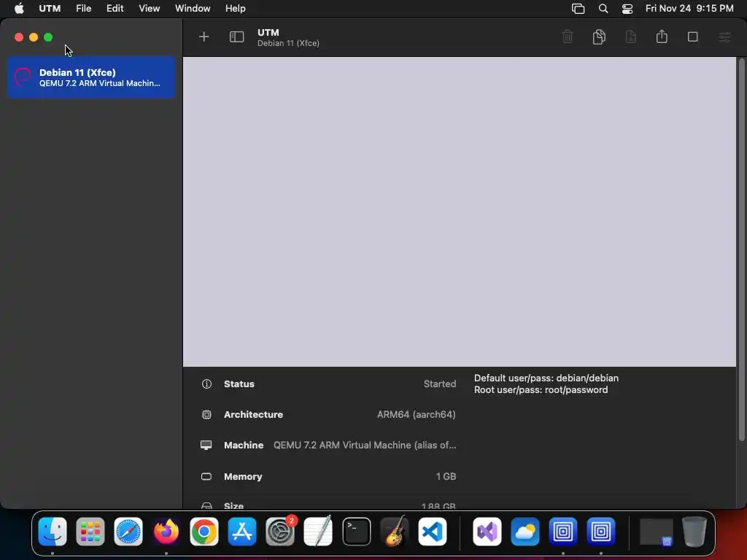Screen dimensions: 747x560
Task: Click the screen mirroring menu bar icon
Action: click(x=578, y=9)
